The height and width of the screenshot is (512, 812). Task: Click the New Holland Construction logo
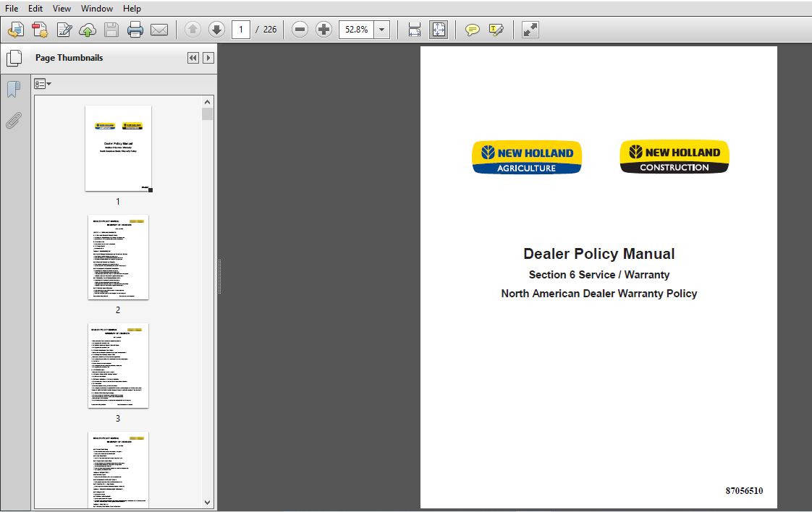click(x=674, y=157)
